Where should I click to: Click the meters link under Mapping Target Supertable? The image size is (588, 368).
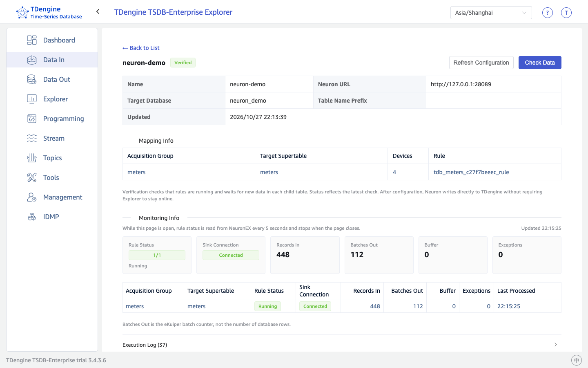pyautogui.click(x=269, y=172)
